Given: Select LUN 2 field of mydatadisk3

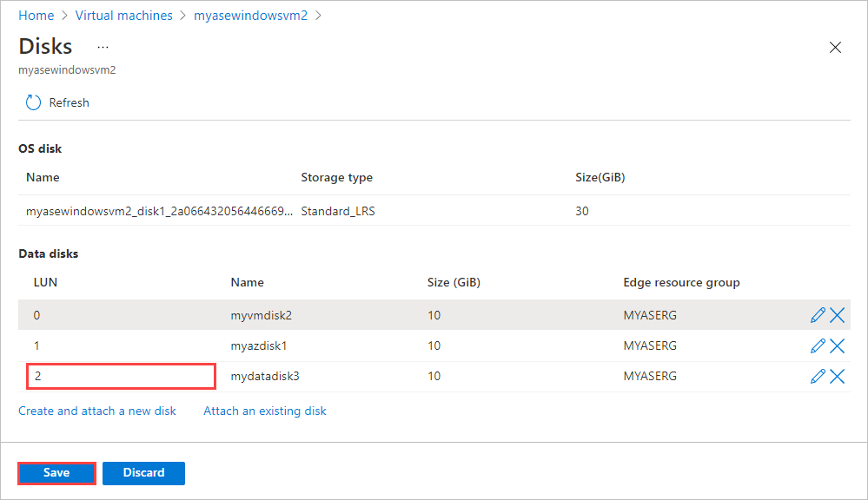Looking at the screenshot, I should click(121, 376).
